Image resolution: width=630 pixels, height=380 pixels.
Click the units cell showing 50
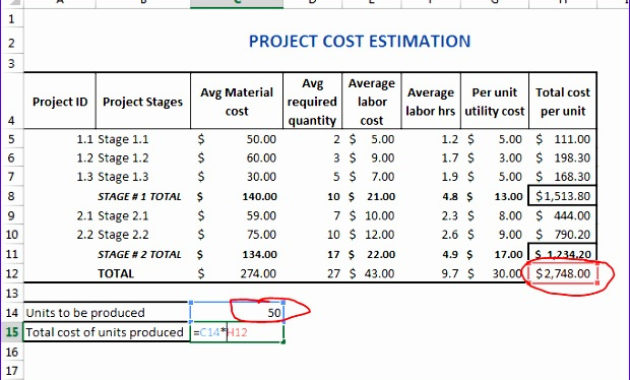237,313
